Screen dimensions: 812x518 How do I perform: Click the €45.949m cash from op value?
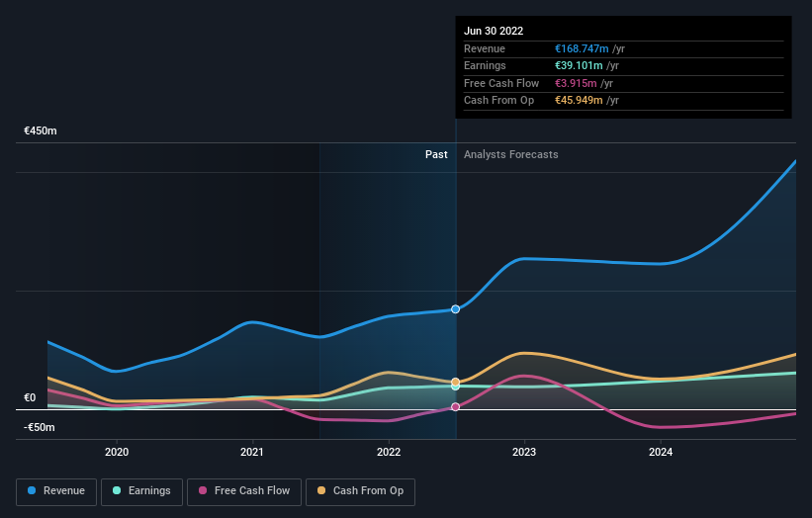click(579, 101)
